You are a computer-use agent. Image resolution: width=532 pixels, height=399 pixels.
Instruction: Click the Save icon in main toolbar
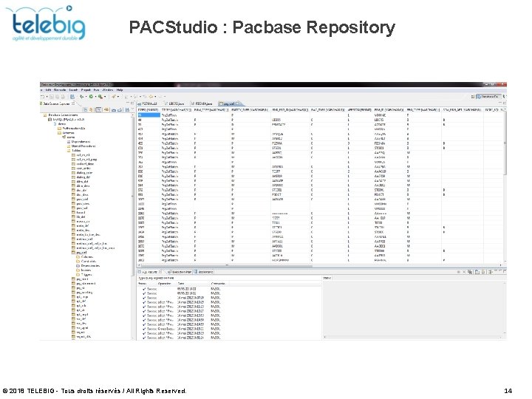[52, 97]
